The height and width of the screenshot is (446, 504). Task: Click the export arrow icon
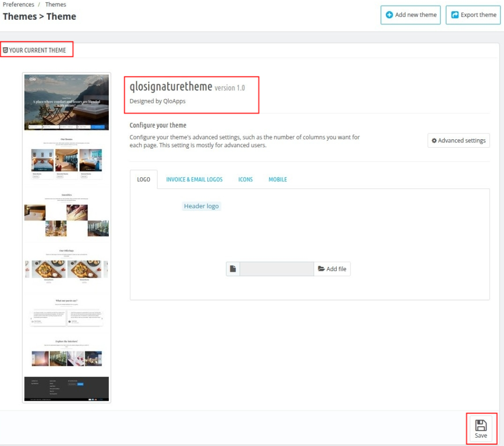pos(455,15)
